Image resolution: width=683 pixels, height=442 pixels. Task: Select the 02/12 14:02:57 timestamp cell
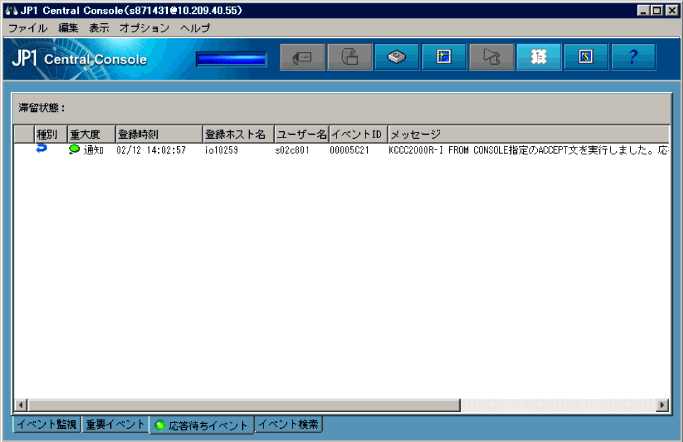(x=151, y=150)
